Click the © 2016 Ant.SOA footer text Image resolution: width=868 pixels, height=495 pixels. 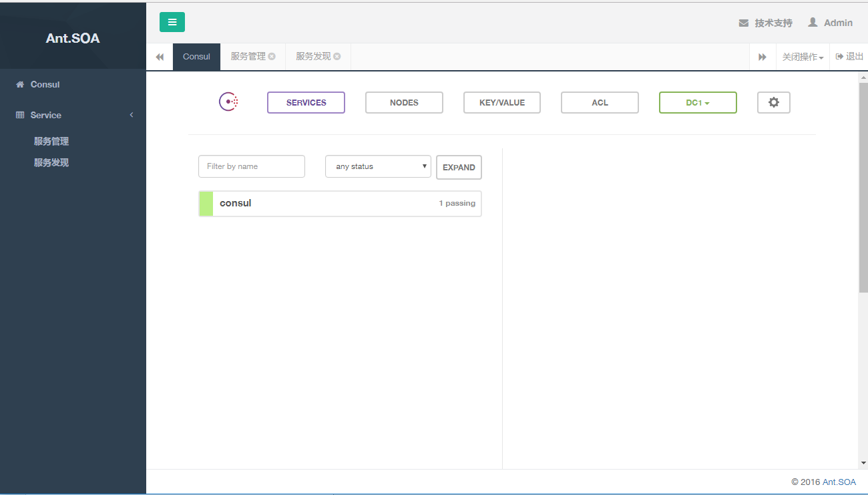[x=823, y=482]
